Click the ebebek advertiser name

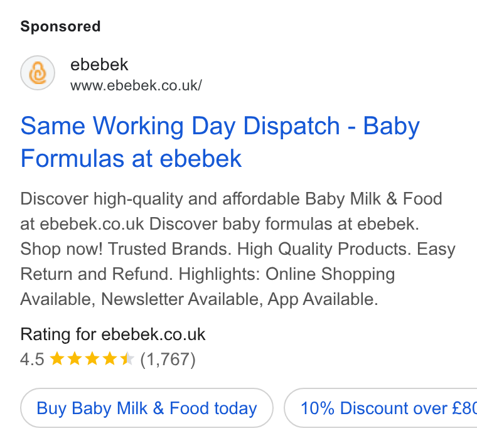coord(99,65)
